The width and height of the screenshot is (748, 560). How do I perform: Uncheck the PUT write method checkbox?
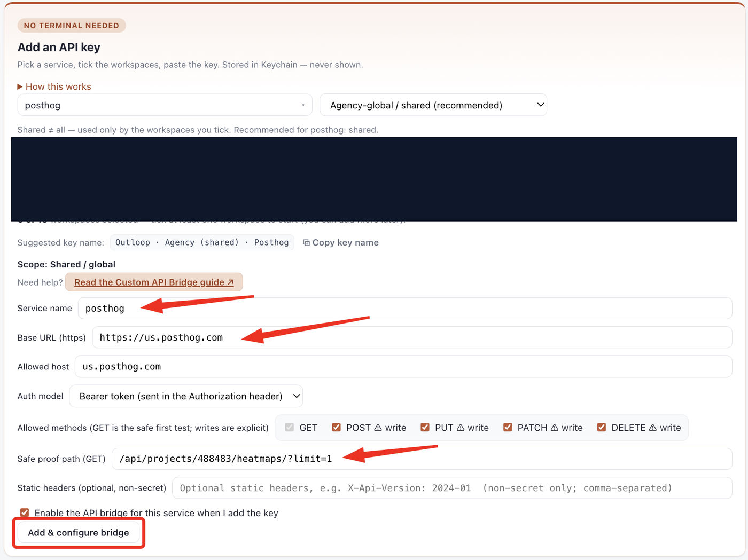pyautogui.click(x=425, y=427)
